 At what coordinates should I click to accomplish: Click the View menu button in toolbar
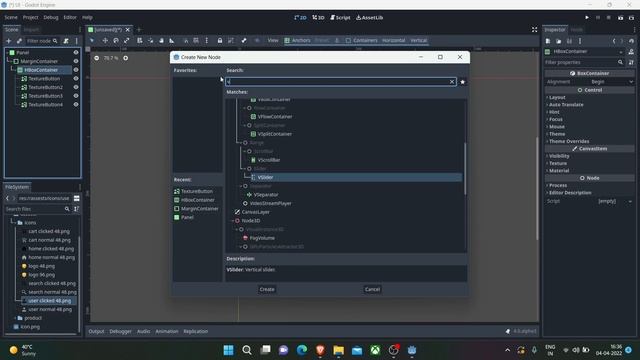click(x=273, y=40)
